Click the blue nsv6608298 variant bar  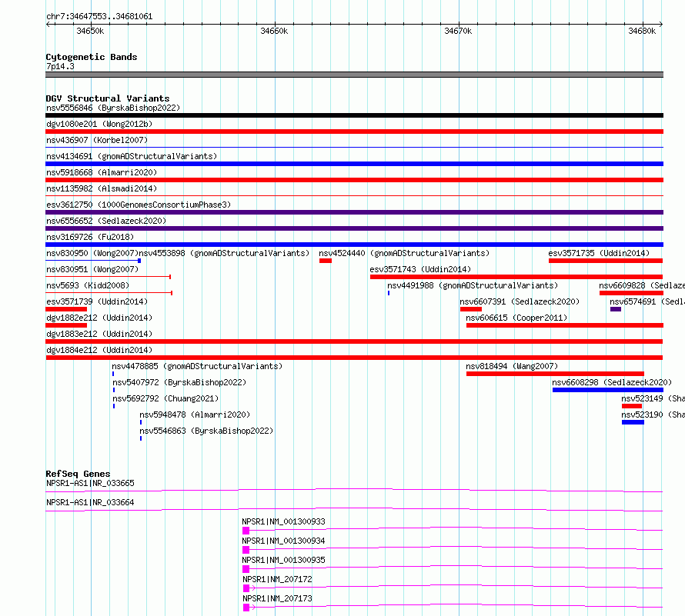pyautogui.click(x=608, y=390)
